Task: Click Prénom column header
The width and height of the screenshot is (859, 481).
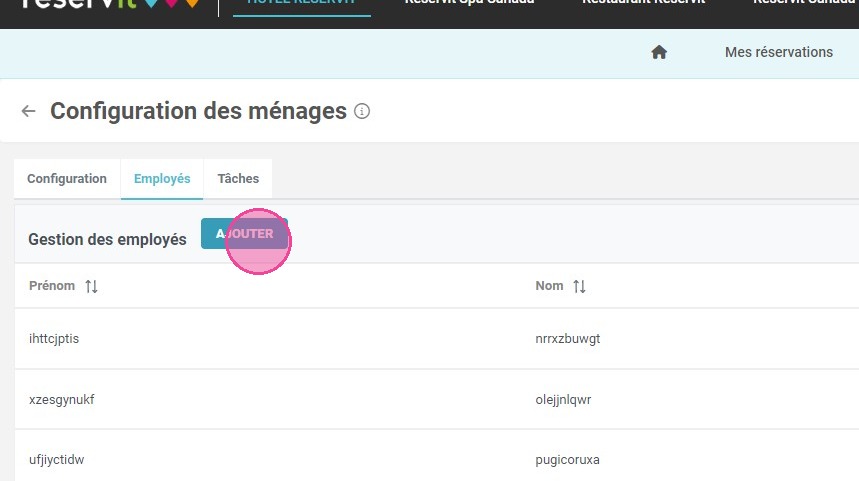Action: 52,286
